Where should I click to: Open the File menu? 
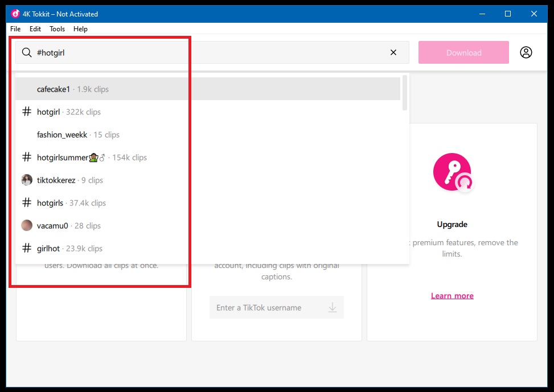15,29
